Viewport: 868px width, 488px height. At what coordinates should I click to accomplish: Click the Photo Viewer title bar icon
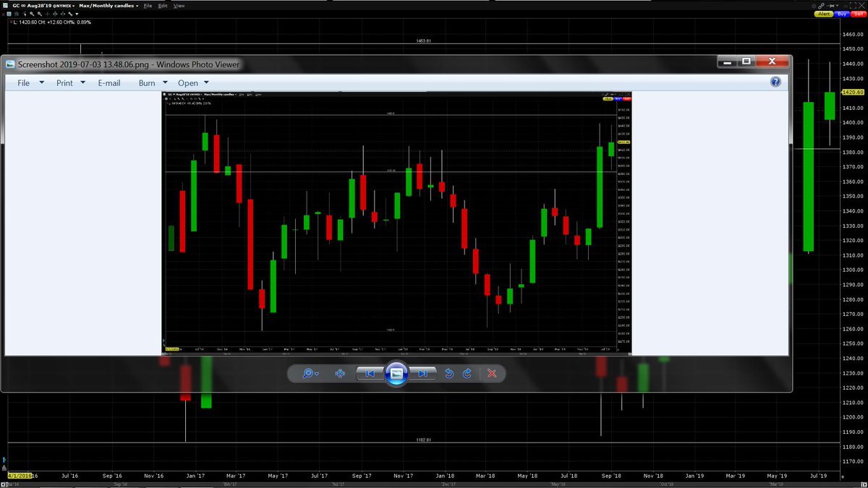[x=10, y=64]
